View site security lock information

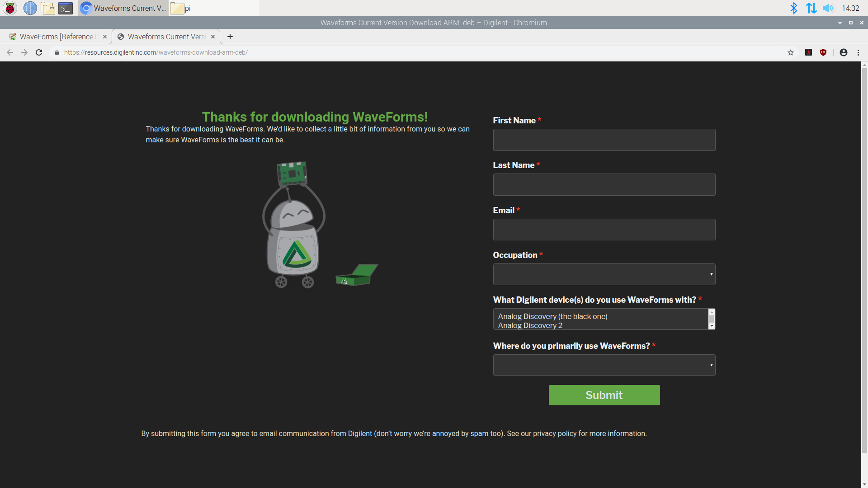coord(57,52)
